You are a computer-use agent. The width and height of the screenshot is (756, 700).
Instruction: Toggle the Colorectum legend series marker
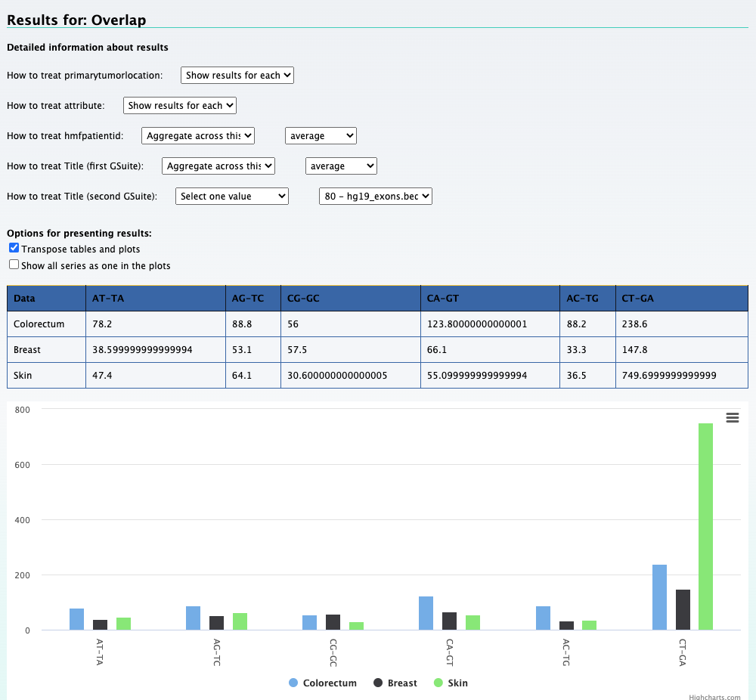(293, 683)
